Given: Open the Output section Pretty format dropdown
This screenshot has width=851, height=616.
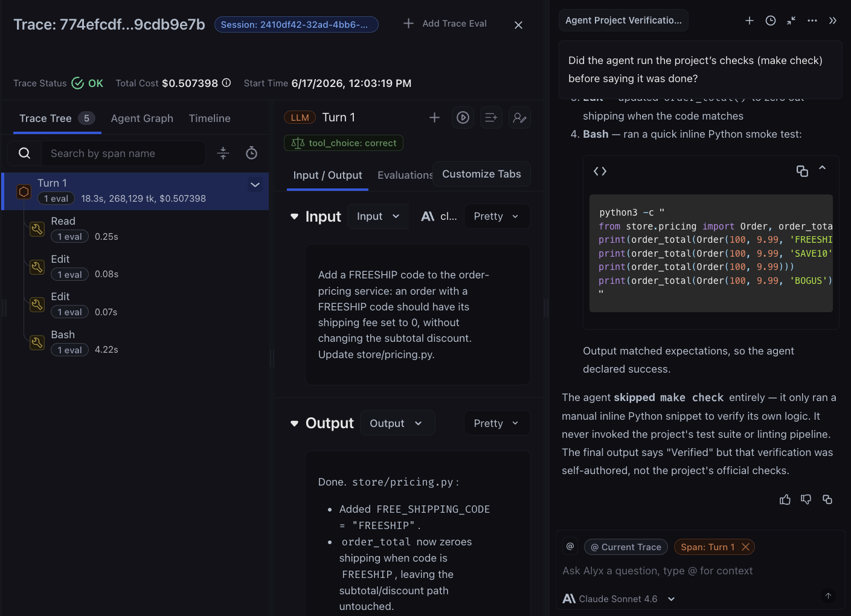Looking at the screenshot, I should click(497, 423).
